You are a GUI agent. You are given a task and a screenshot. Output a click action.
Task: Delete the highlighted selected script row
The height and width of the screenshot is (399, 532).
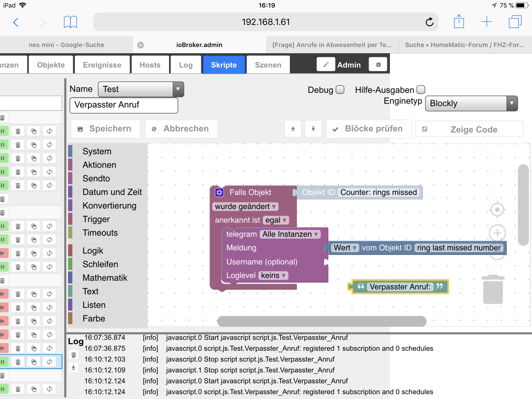pyautogui.click(x=18, y=362)
